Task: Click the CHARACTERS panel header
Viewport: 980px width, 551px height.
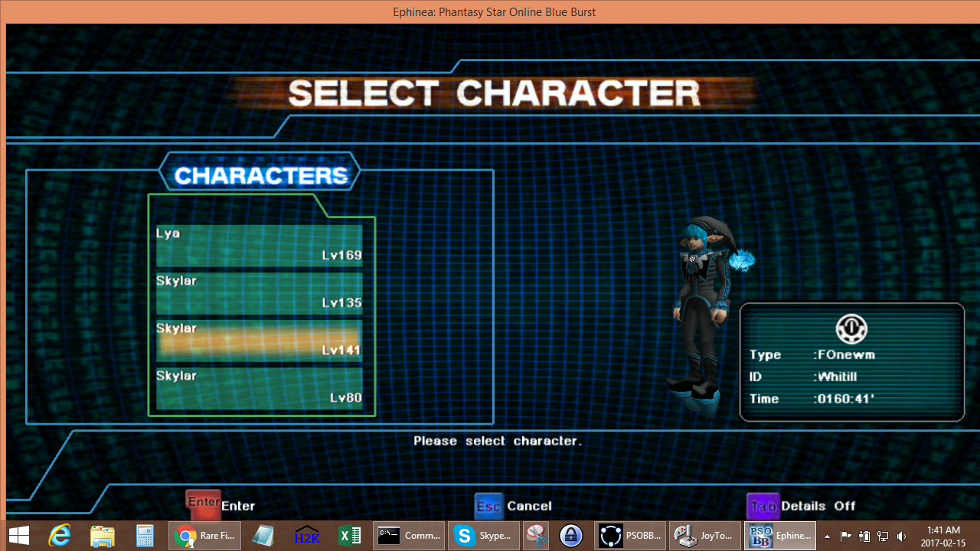Action: pyautogui.click(x=260, y=175)
